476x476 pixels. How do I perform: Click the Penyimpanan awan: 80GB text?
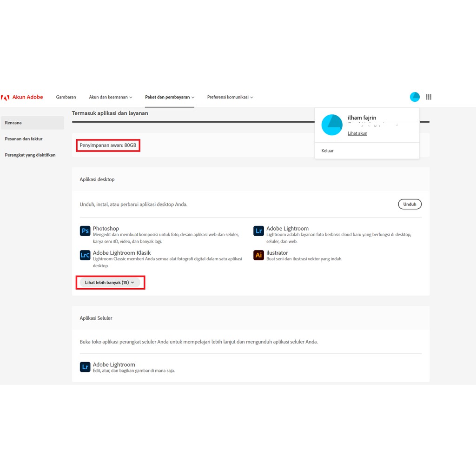coord(108,145)
